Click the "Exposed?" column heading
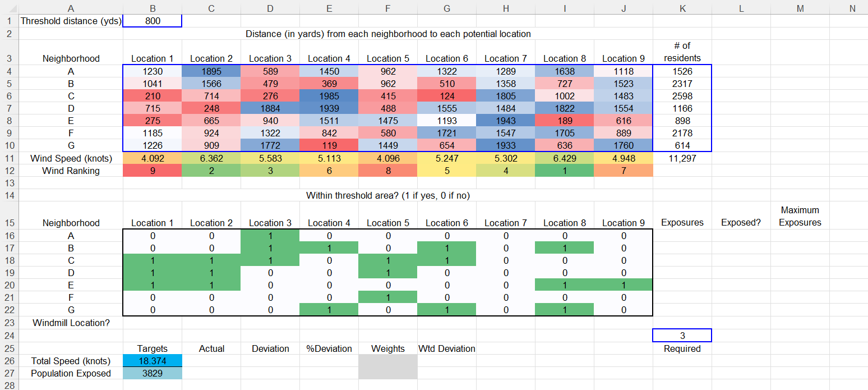Image resolution: width=868 pixels, height=390 pixels. pos(741,223)
